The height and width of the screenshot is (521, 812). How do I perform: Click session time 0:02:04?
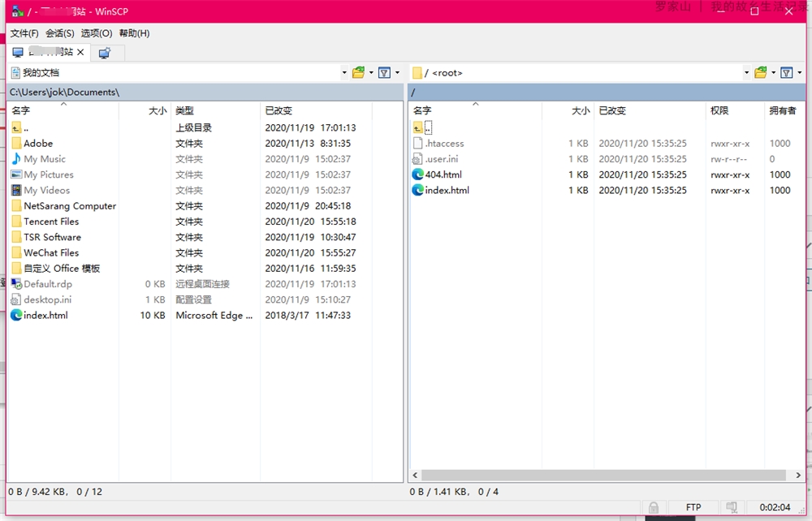tap(775, 507)
